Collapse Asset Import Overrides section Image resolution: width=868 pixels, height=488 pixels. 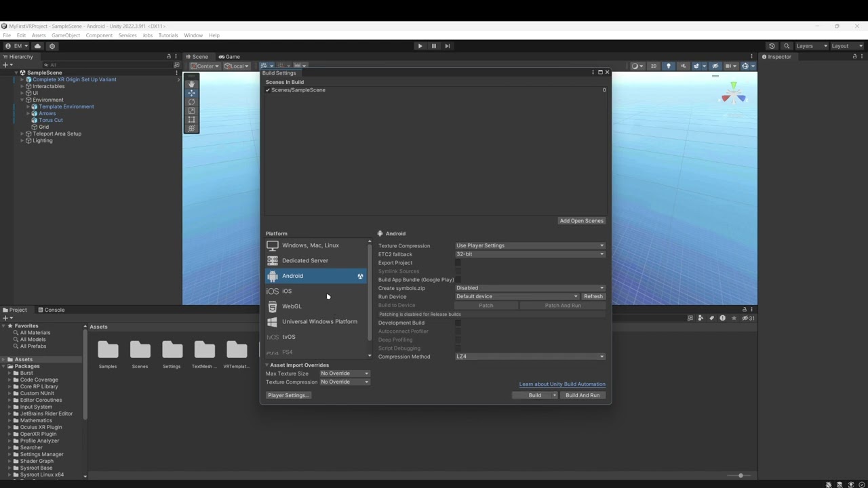pyautogui.click(x=267, y=365)
